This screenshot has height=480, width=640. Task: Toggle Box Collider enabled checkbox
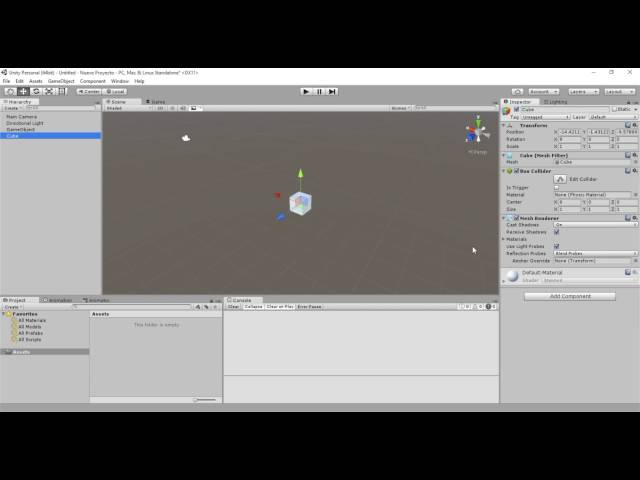(516, 171)
